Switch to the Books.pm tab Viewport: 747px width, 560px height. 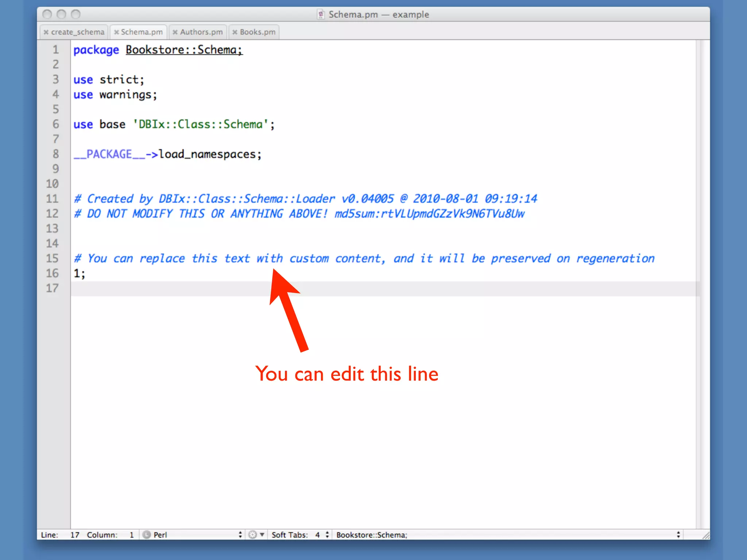(x=258, y=32)
